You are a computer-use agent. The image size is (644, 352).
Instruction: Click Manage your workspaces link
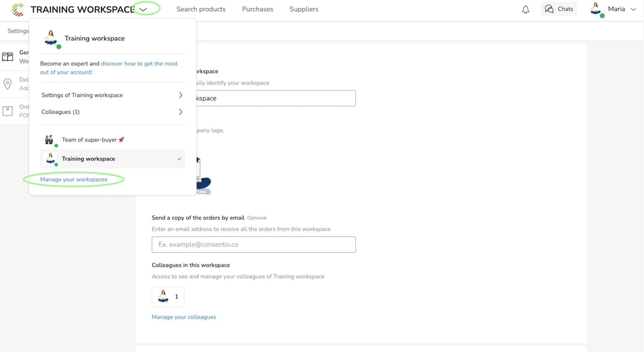pyautogui.click(x=74, y=180)
